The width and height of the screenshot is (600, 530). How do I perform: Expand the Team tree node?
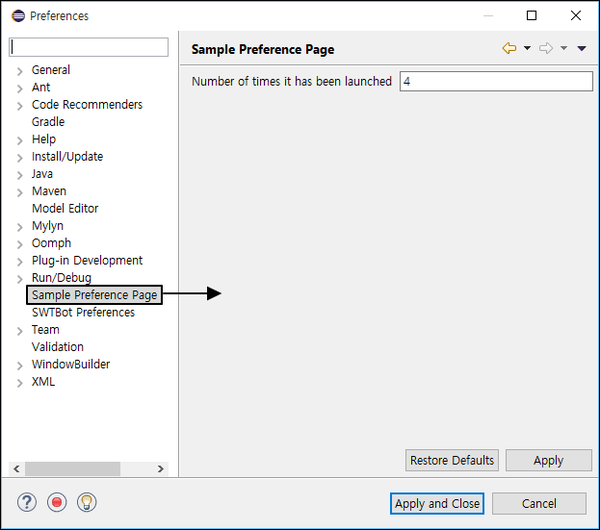[x=20, y=331]
